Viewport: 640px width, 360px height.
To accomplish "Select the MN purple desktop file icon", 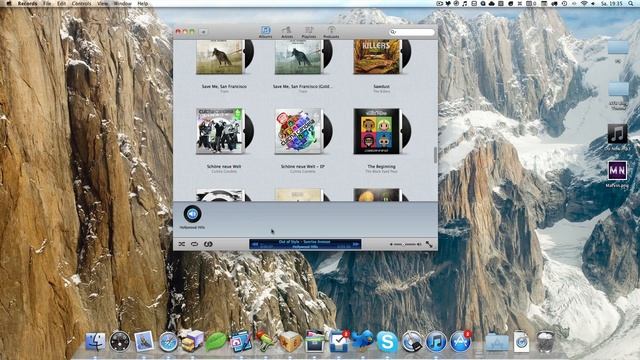I will click(x=617, y=171).
